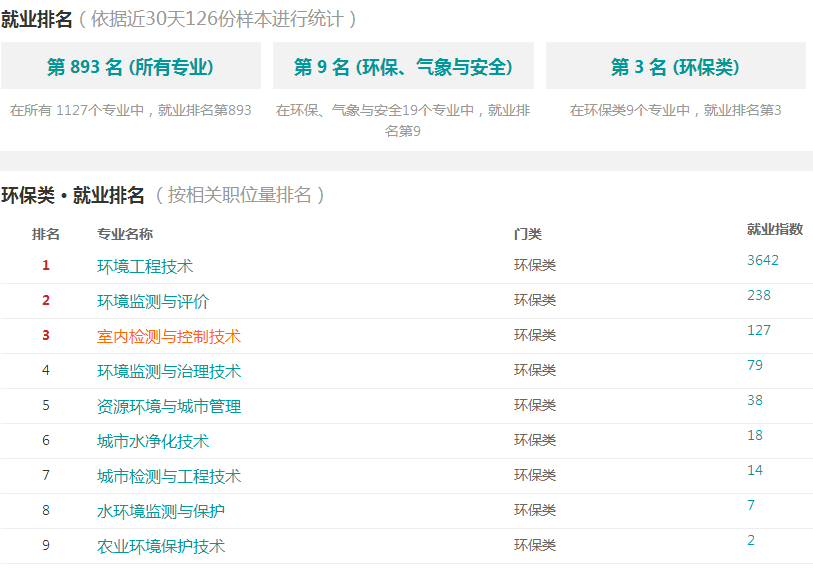Click the 第 9 名 (环保、气象与安全) ranking box
The image size is (813, 569).
click(x=403, y=66)
